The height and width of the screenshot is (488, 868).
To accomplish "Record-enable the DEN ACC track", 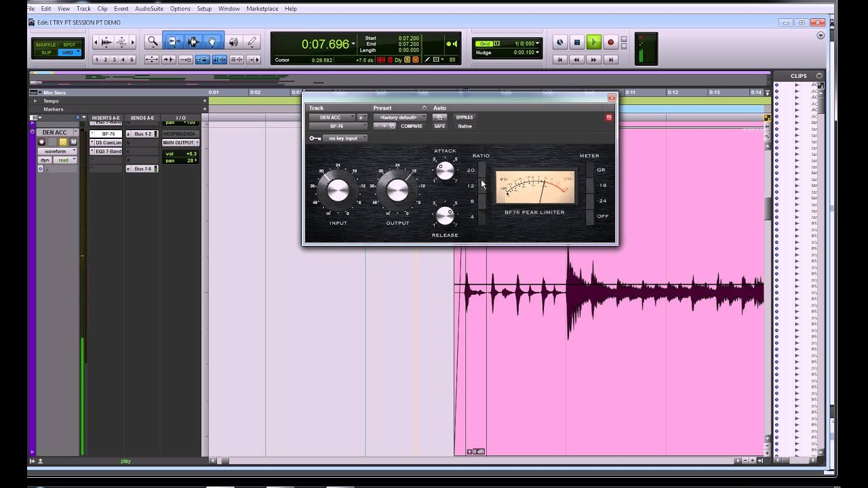I will (41, 142).
